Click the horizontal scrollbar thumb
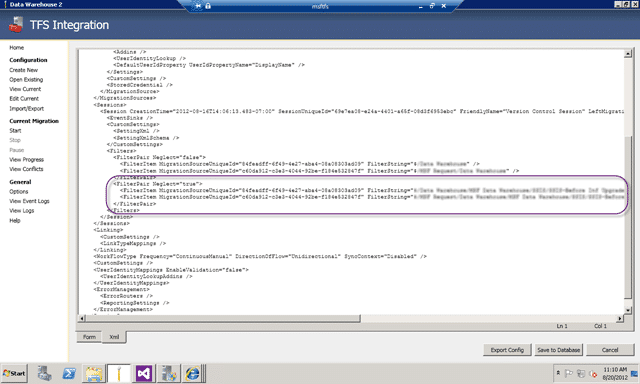The width and height of the screenshot is (640, 384). 223,318
